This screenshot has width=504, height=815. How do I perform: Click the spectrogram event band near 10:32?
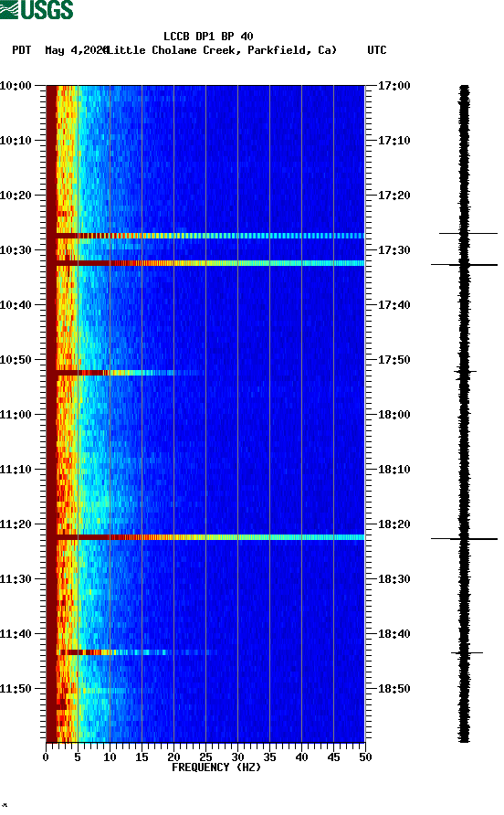(x=205, y=263)
